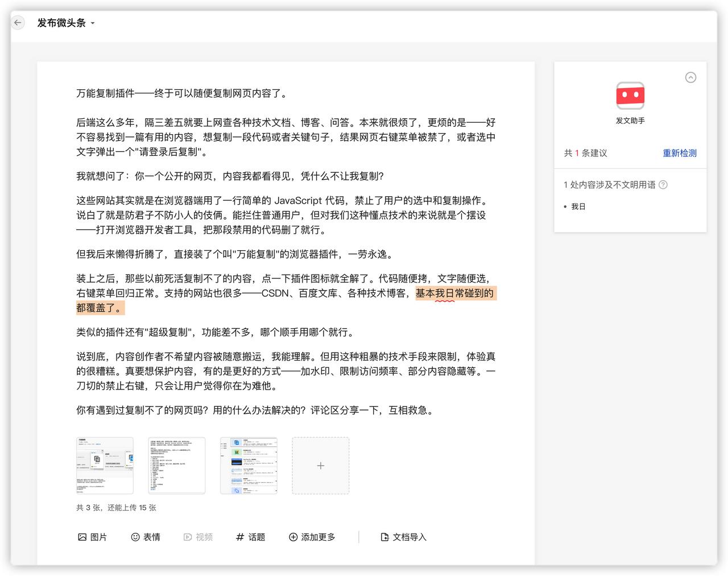Add another image via plus box
Viewport: 728px width, 576px height.
(x=321, y=466)
